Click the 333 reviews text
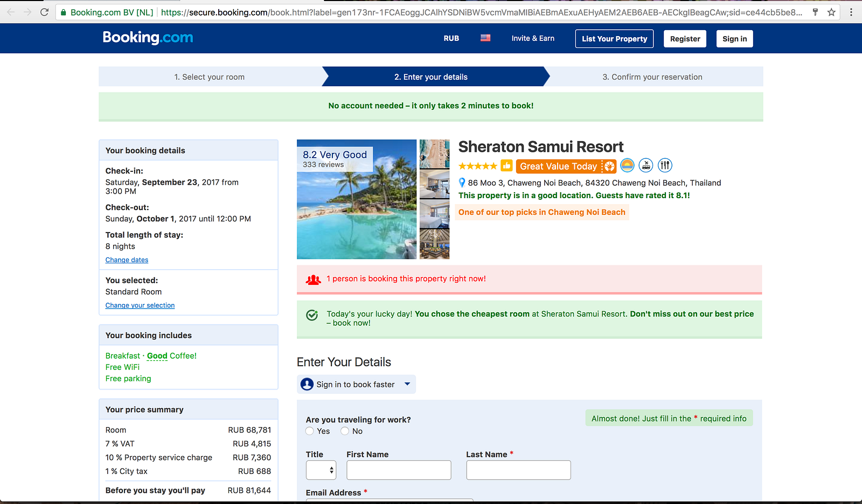Viewport: 862px width, 504px height. tap(323, 165)
